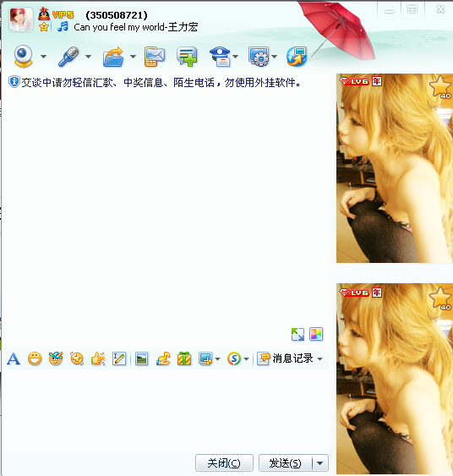
Task: Expand remote assistance applications dropdown arrow
Action: pos(275,57)
